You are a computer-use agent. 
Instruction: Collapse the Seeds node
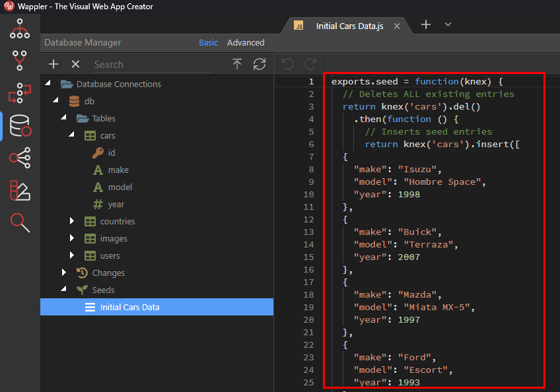point(63,289)
